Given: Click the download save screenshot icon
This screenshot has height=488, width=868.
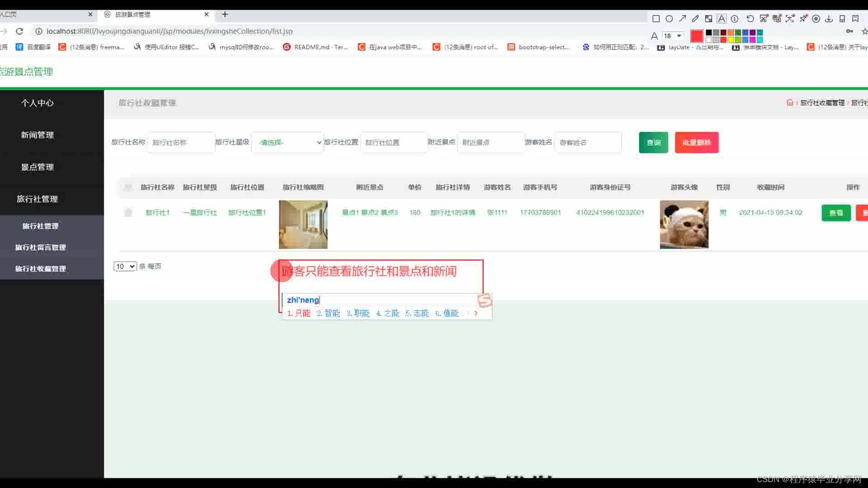Looking at the screenshot, I should [829, 19].
